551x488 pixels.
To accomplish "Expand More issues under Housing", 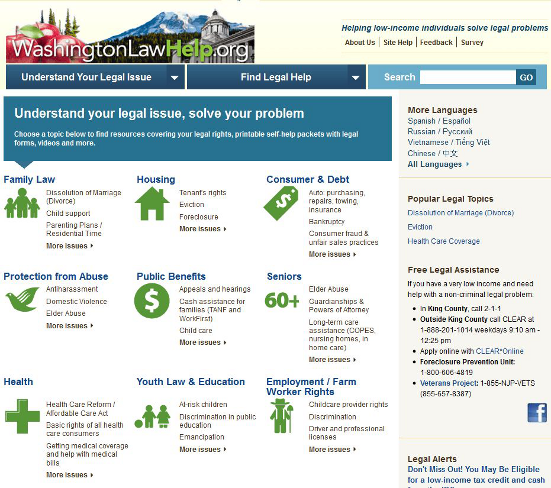I will 203,229.
